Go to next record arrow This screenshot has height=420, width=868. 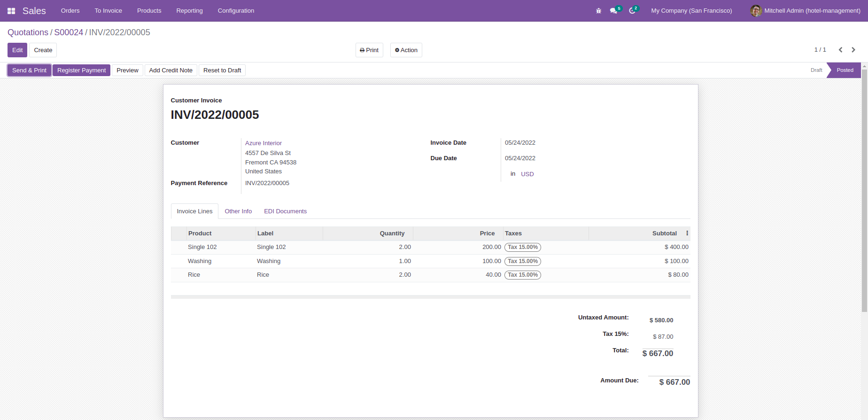pyautogui.click(x=853, y=50)
